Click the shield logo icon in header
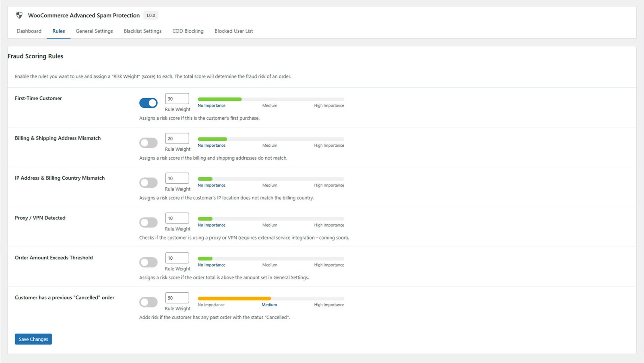 (x=19, y=15)
